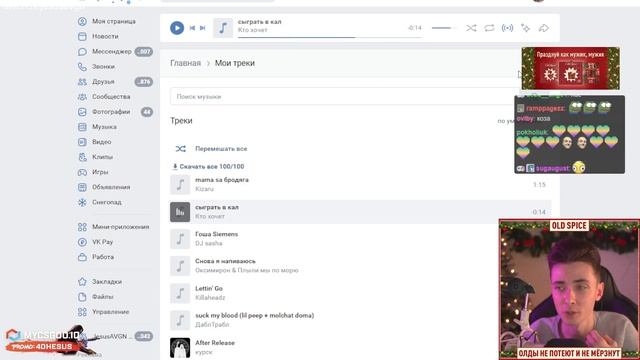The image size is (640, 360).
Task: Focus the Поиск музыки search field
Action: [x=345, y=97]
